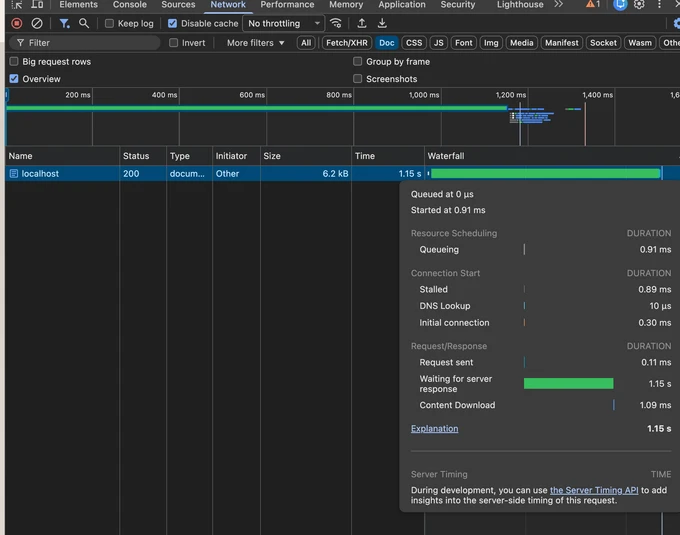680x535 pixels.
Task: Toggle Keep log checkbox
Action: (109, 23)
